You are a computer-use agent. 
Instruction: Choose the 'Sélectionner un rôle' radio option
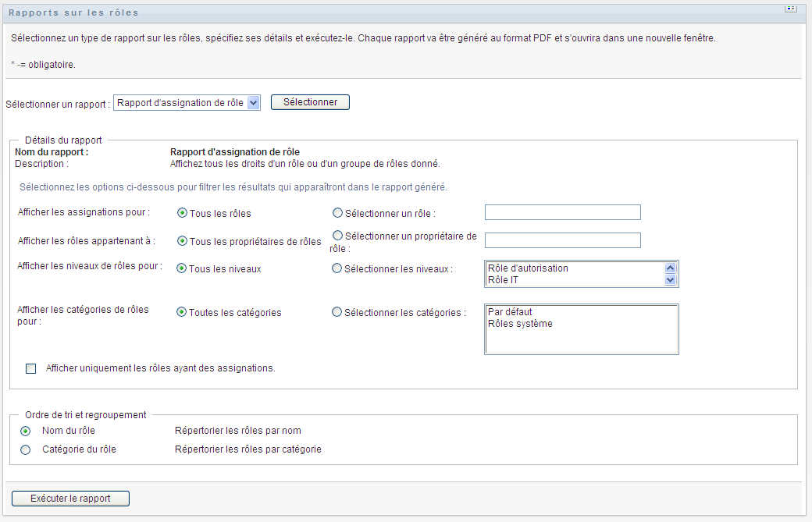[x=337, y=213]
